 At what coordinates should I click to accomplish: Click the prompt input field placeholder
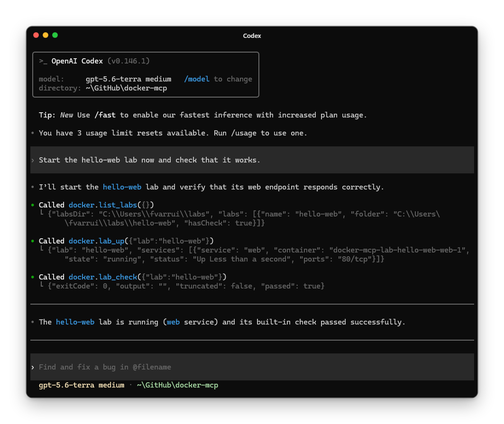tap(105, 367)
